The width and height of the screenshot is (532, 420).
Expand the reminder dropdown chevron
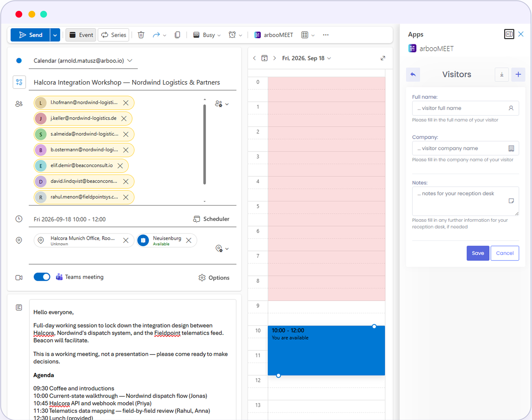[x=241, y=35]
